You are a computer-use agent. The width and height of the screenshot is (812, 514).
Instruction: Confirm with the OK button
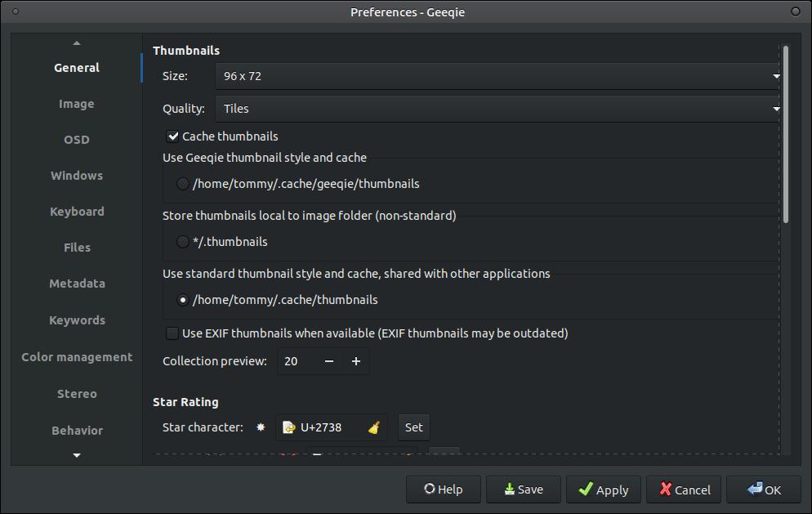pyautogui.click(x=764, y=489)
